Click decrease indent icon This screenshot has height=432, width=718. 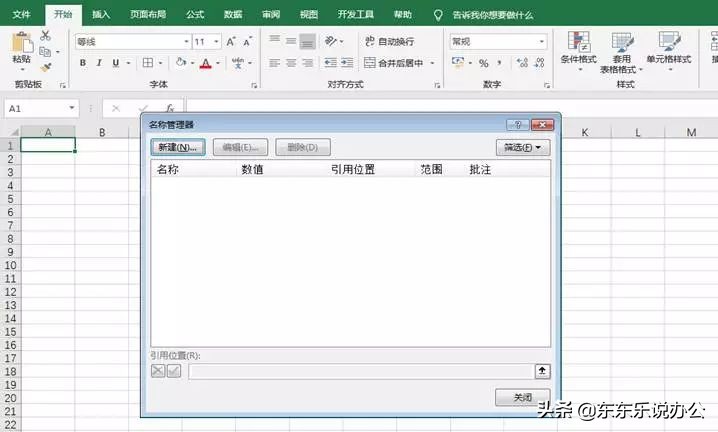(330, 63)
